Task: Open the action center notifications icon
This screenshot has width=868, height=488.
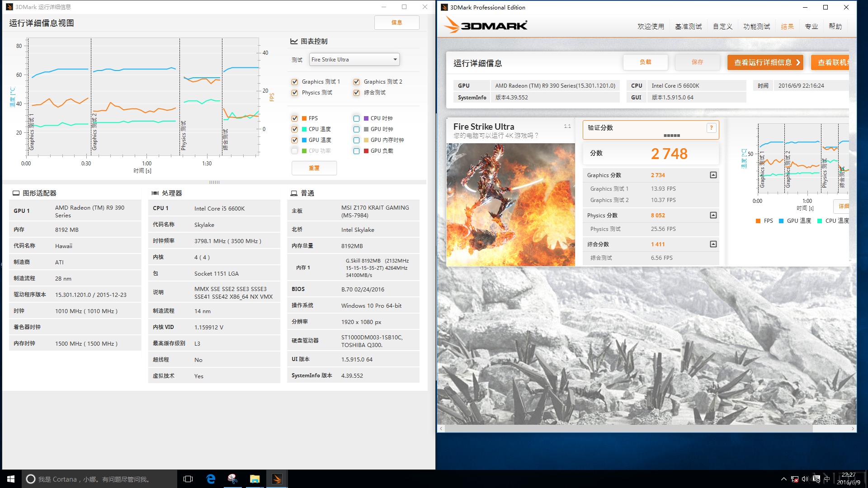Action: tap(816, 479)
